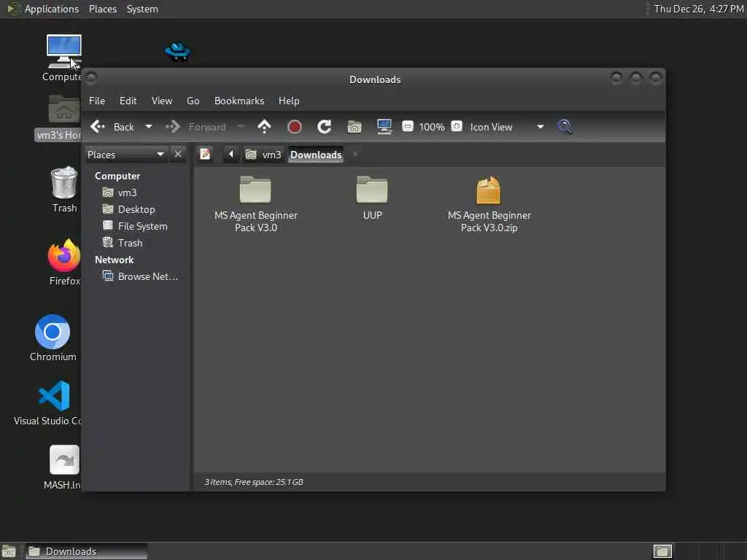Click the Computer heading in the sidebar
Viewport: 747px width, 560px height.
coord(117,176)
